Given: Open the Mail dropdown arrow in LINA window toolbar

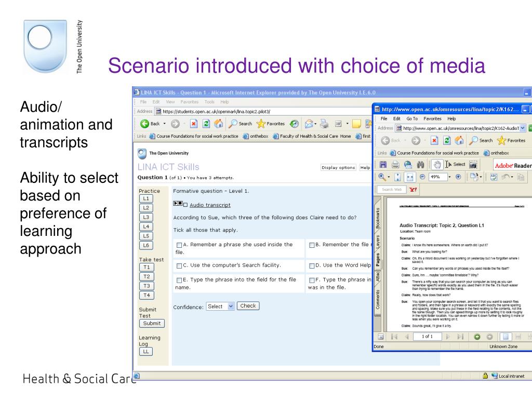Looking at the screenshot, I should tap(316, 124).
